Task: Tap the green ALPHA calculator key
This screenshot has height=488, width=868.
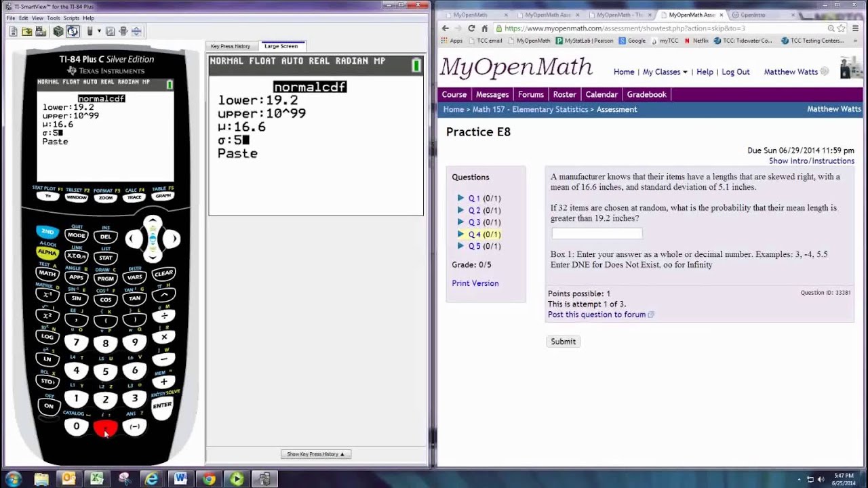Action: point(47,252)
